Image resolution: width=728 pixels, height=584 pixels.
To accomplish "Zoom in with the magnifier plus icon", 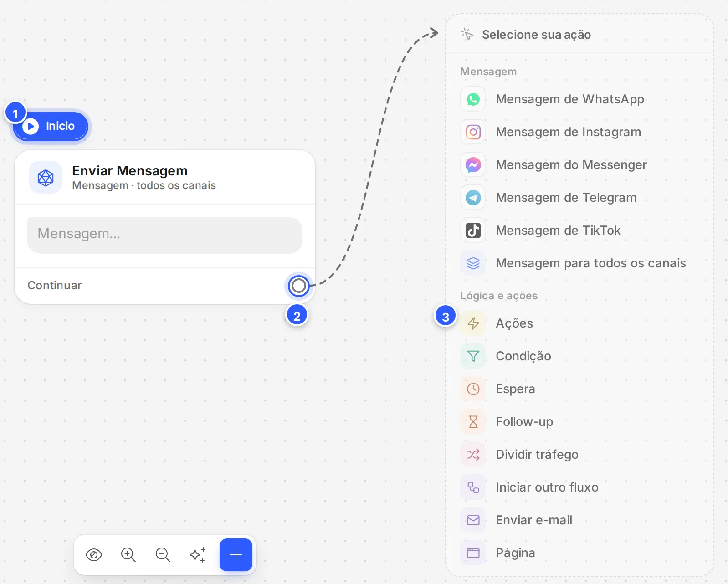I will point(128,555).
